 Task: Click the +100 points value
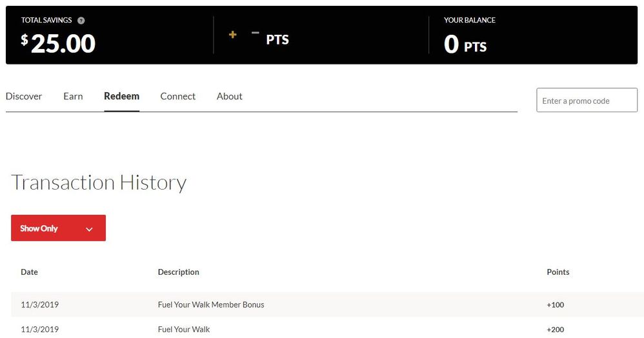coord(555,304)
